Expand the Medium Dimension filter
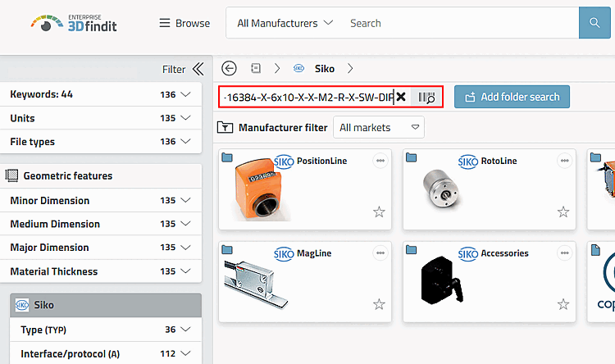Screen dimensions: 615x364 (101, 224)
